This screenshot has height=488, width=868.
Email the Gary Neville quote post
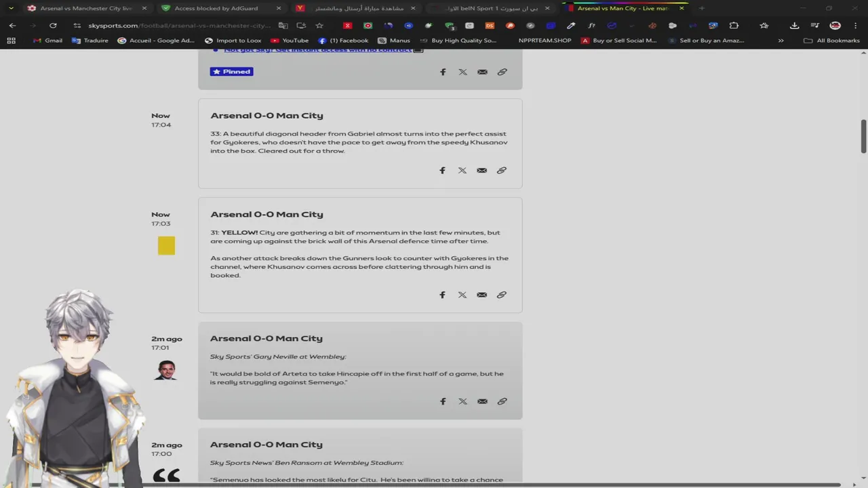(x=482, y=401)
